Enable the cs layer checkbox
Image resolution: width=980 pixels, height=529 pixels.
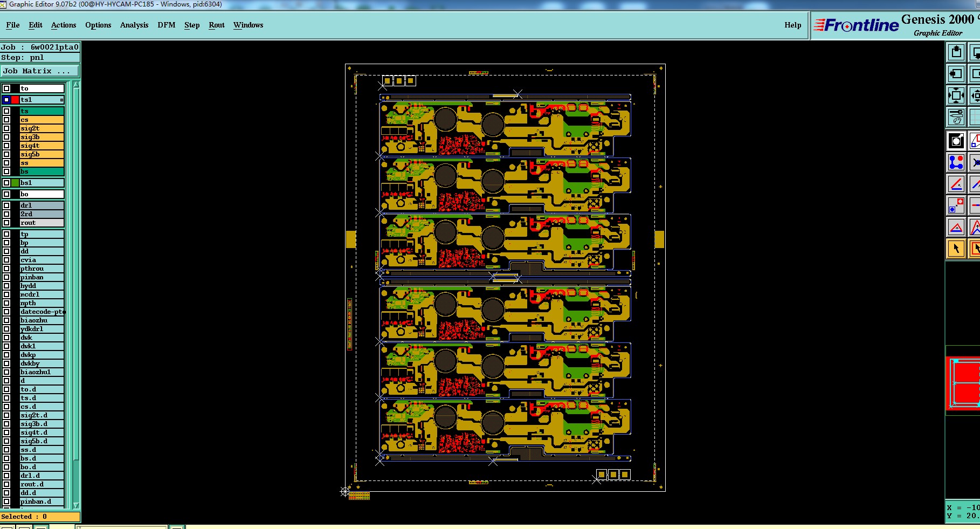pyautogui.click(x=6, y=120)
